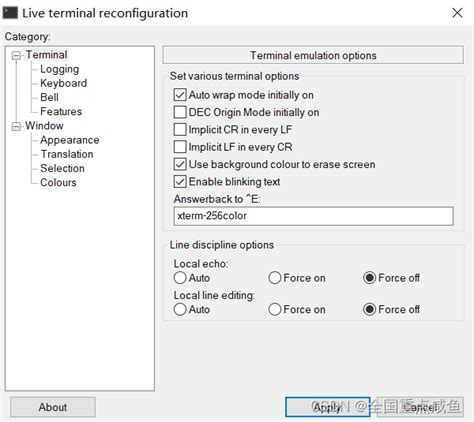The height and width of the screenshot is (422, 474).
Task: Select the Keyboard category
Action: [63, 83]
